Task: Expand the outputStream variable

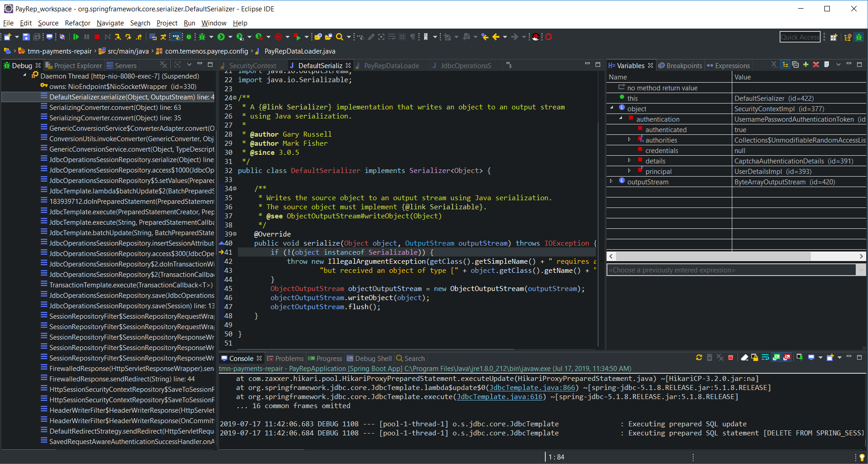Action: point(611,182)
